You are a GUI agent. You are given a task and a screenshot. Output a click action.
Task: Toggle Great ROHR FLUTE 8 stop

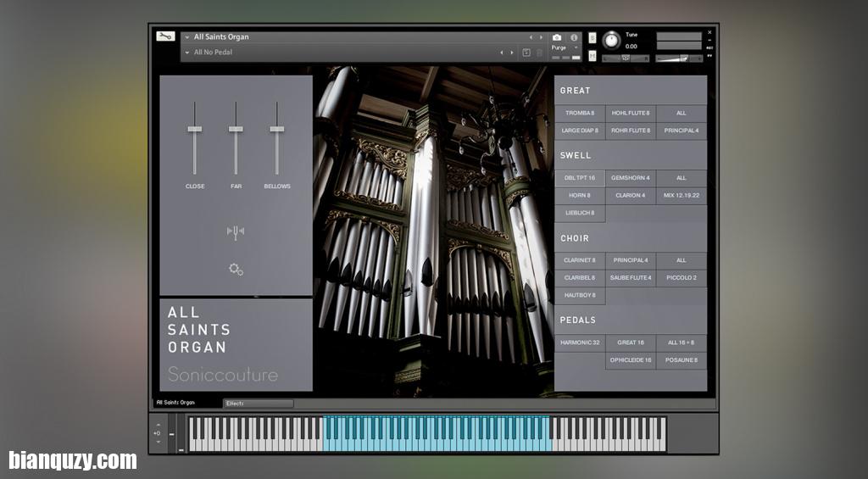tap(631, 131)
